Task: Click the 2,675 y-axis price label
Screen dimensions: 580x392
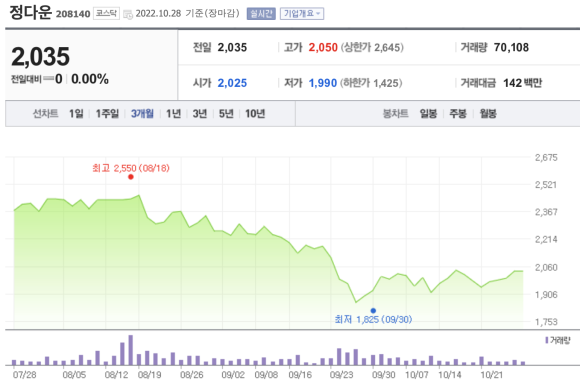Action: [x=546, y=158]
